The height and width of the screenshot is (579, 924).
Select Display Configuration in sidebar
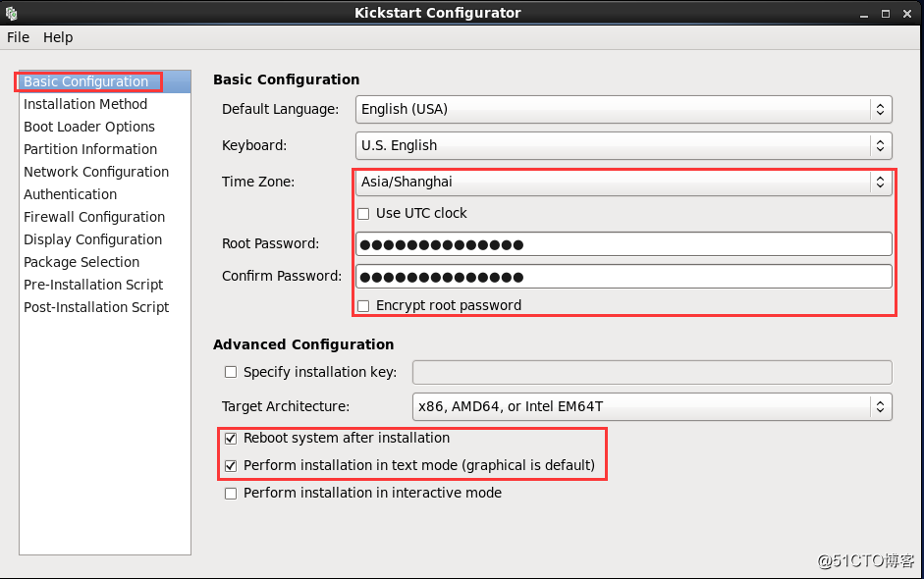(105, 239)
